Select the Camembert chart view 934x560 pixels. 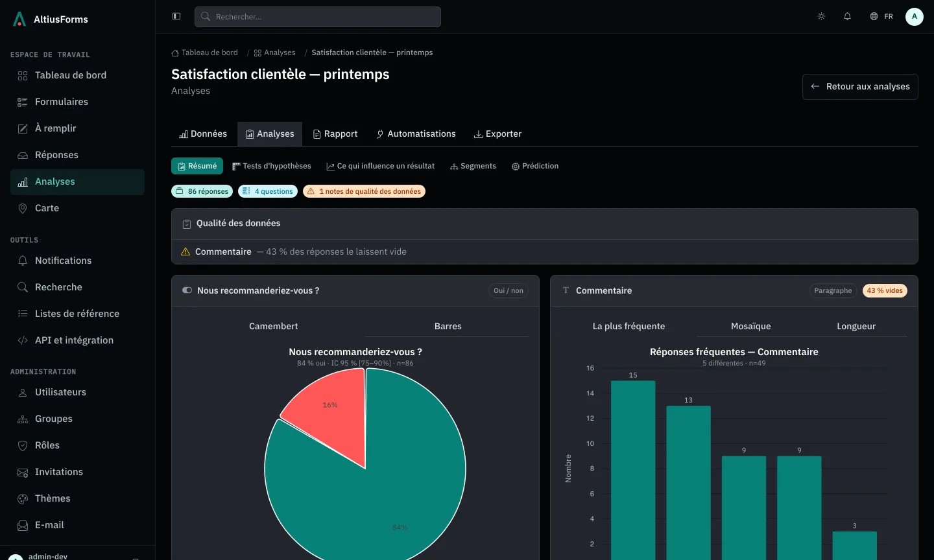pyautogui.click(x=274, y=326)
